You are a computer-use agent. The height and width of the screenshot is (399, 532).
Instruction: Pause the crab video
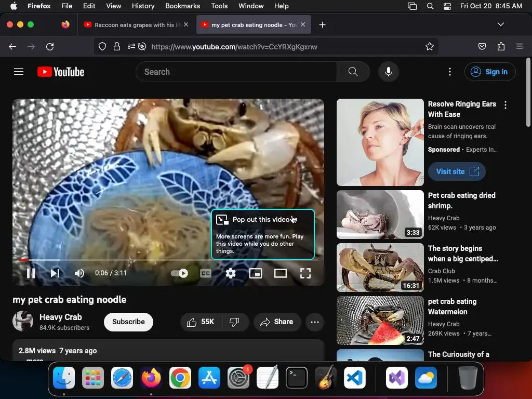point(31,273)
